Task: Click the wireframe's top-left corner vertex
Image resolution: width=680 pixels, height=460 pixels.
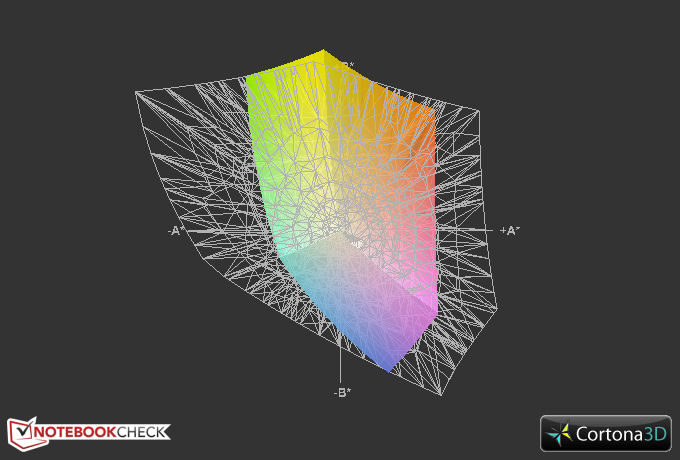Action: pyautogui.click(x=137, y=92)
